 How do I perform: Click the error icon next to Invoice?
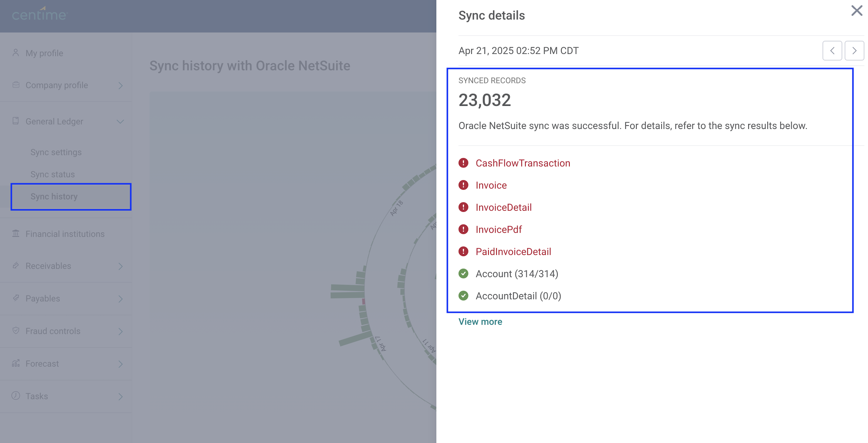pos(463,185)
